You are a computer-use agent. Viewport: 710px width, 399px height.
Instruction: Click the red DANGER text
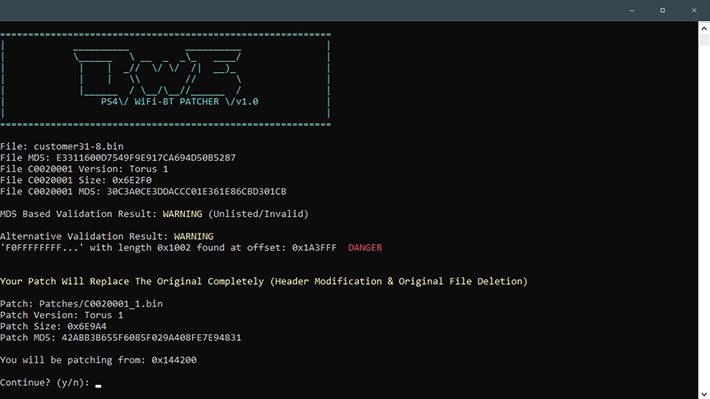coord(365,248)
